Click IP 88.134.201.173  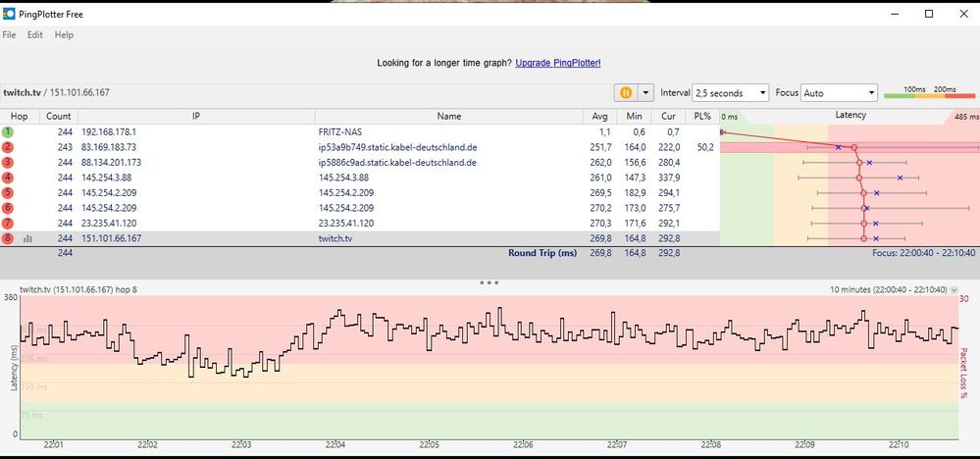click(111, 163)
